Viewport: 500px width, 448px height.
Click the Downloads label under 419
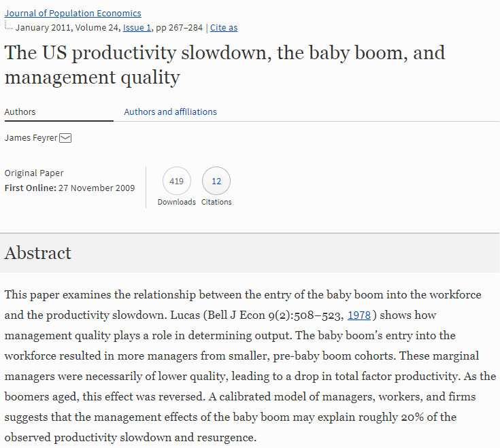[177, 202]
